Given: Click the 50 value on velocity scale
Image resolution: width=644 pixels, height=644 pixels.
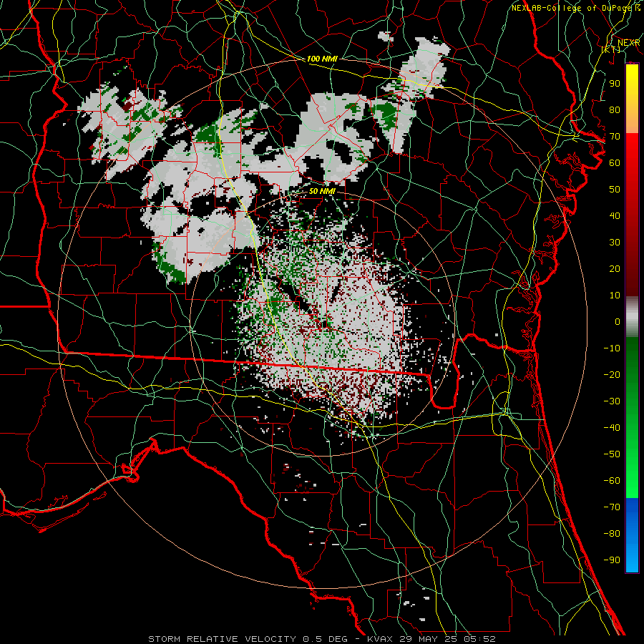Looking at the screenshot, I should (615, 190).
